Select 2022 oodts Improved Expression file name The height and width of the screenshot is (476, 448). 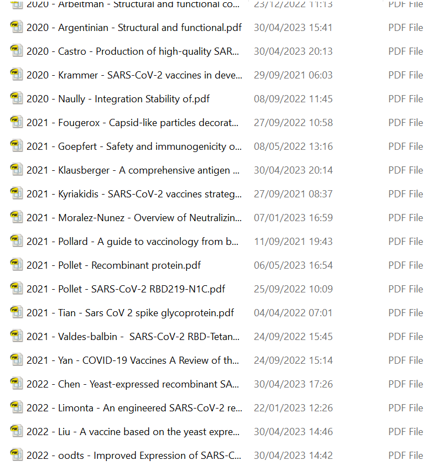click(x=134, y=456)
